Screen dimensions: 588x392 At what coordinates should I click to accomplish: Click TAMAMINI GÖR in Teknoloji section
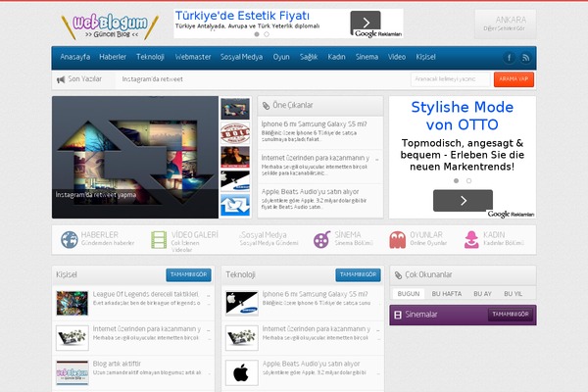pyautogui.click(x=358, y=275)
